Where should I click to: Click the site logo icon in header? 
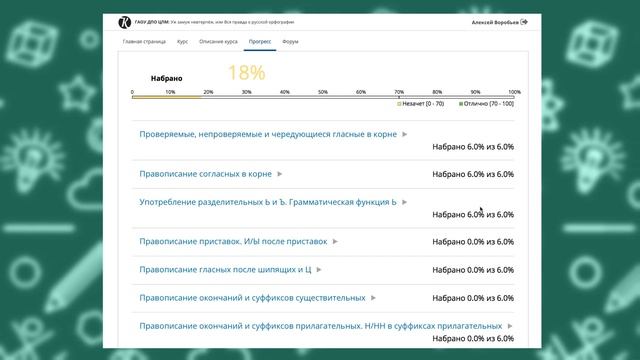(124, 22)
